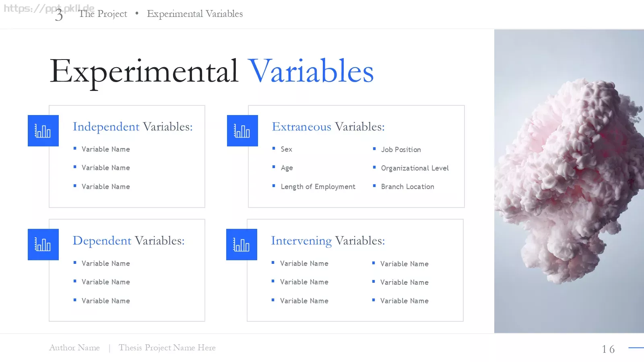Viewport: 644px width, 362px height.
Task: Click the Dependent Variables bar chart icon
Action: point(43,245)
